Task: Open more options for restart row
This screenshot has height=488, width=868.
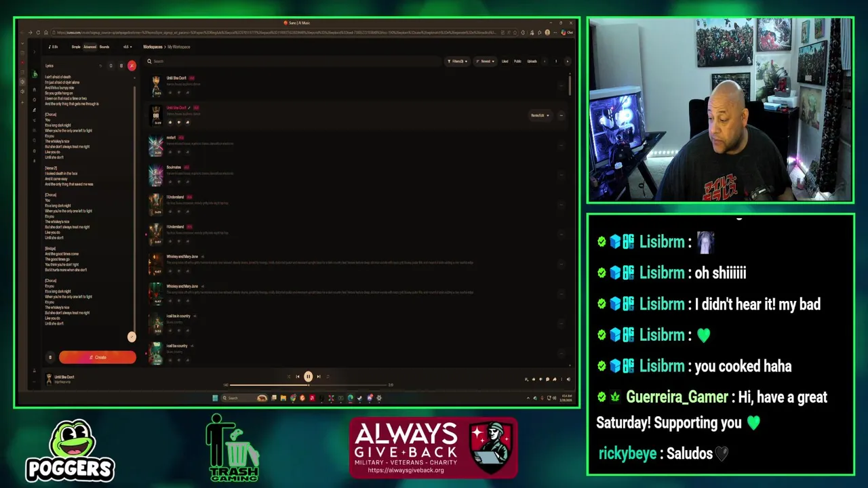Action: pyautogui.click(x=561, y=145)
